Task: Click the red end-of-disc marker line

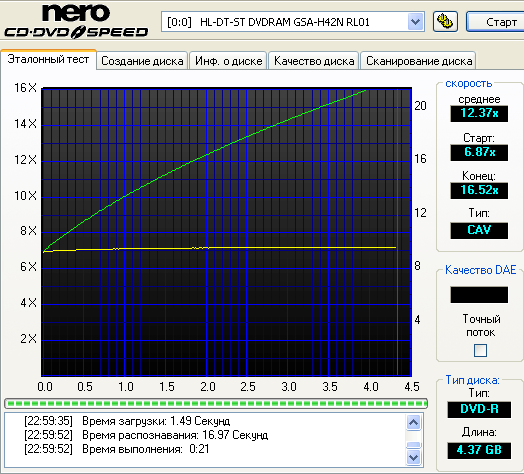Action: point(397,232)
